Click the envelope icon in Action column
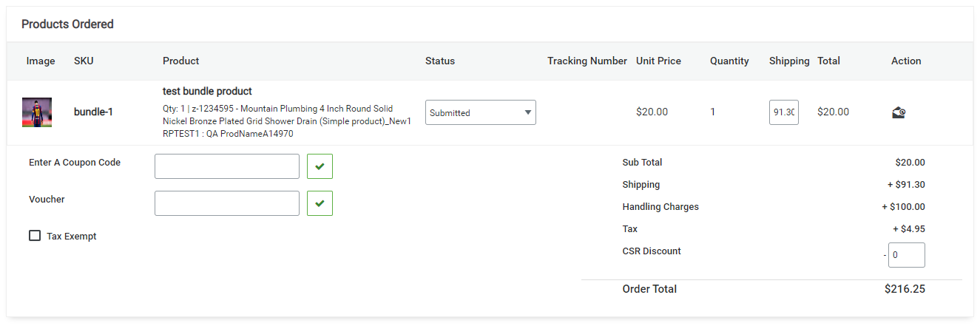Screen dimensions: 980x326 pos(899,112)
